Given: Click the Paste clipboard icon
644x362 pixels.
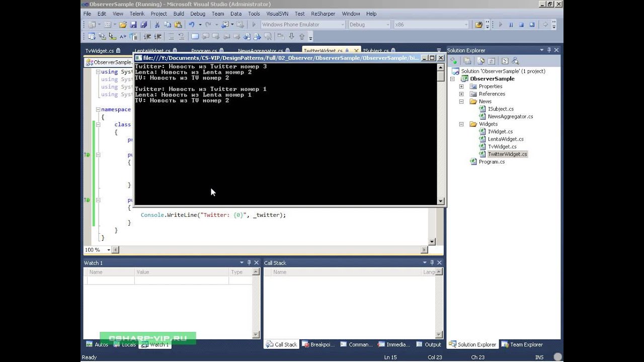Looking at the screenshot, I should click(x=178, y=25).
